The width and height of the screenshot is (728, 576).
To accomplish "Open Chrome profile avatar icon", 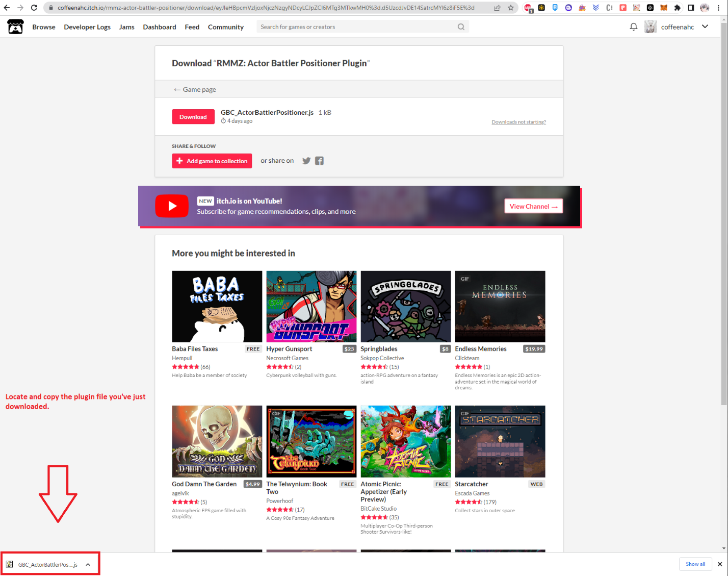I will [x=705, y=8].
